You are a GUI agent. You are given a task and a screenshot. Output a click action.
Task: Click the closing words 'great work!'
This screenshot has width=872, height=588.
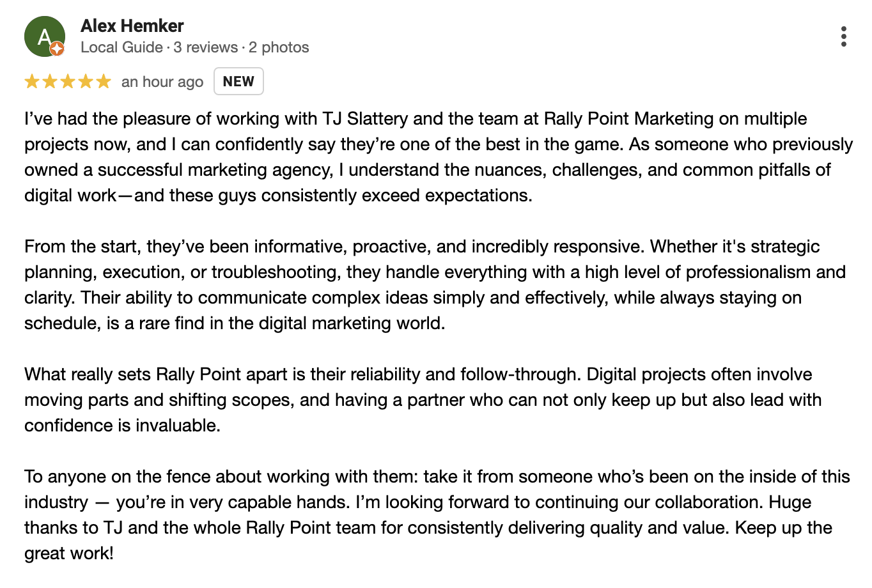69,553
